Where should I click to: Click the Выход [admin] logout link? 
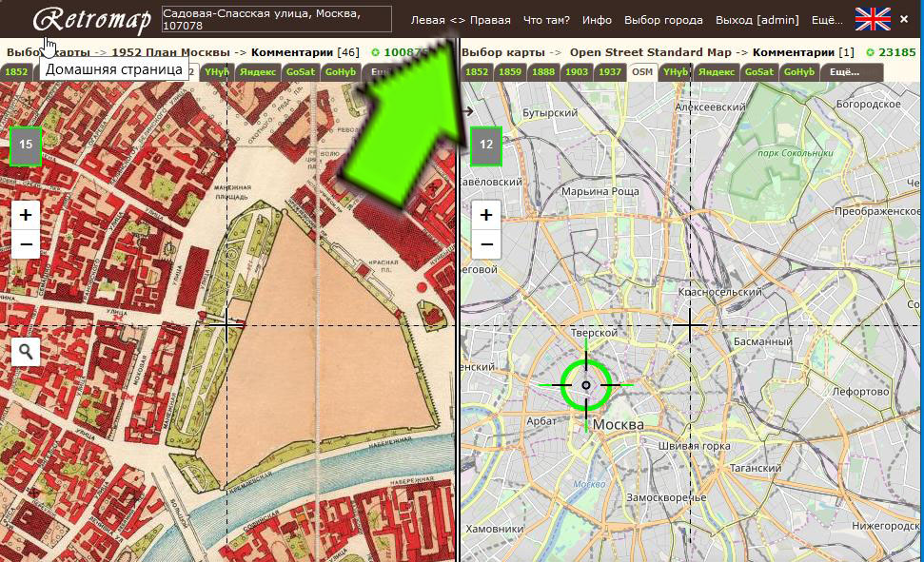(757, 20)
